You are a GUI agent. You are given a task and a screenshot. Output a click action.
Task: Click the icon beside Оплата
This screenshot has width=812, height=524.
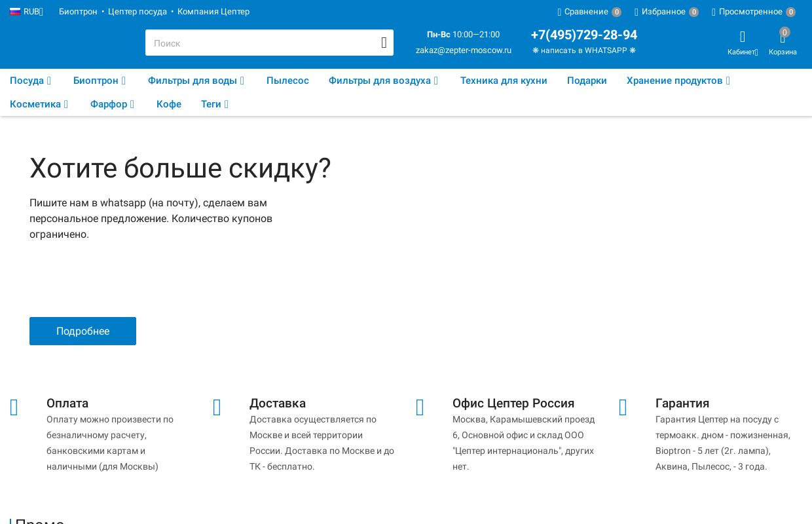[14, 408]
